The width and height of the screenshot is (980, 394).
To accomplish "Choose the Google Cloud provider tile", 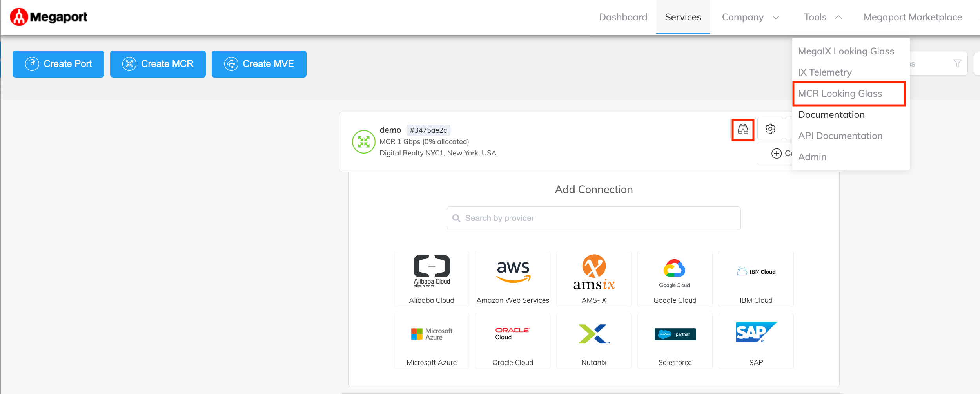I will click(675, 279).
